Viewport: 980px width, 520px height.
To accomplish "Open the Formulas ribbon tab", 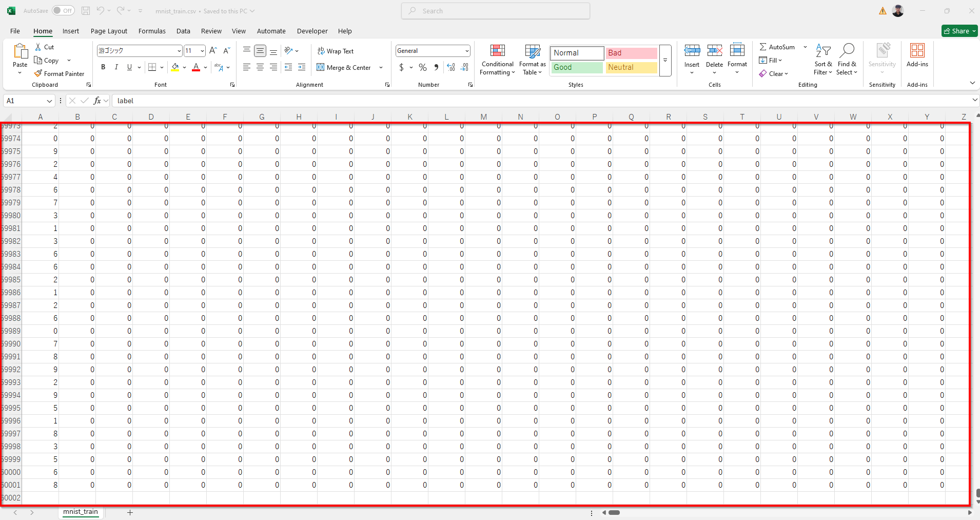I will [152, 31].
